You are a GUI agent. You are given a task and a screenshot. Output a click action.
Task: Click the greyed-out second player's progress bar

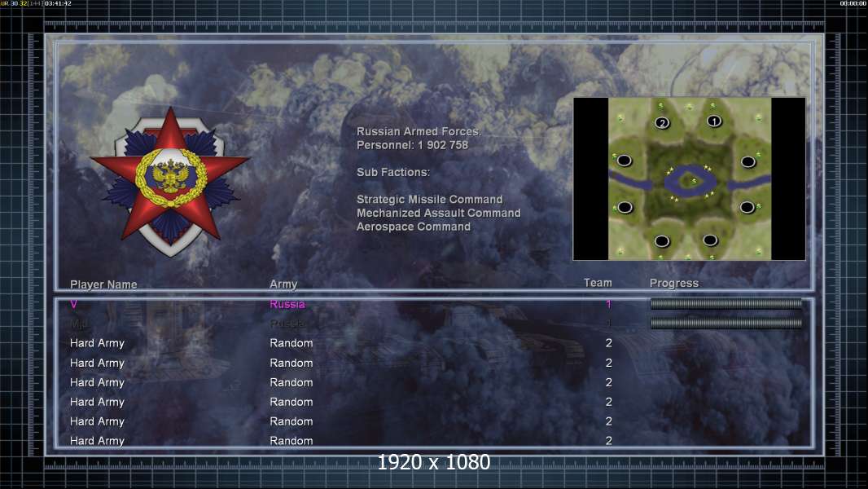726,323
